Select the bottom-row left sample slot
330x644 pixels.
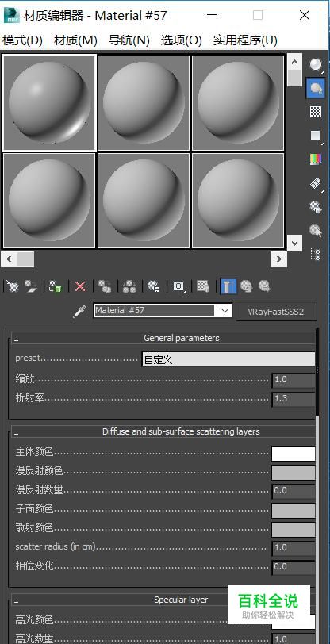(49, 201)
